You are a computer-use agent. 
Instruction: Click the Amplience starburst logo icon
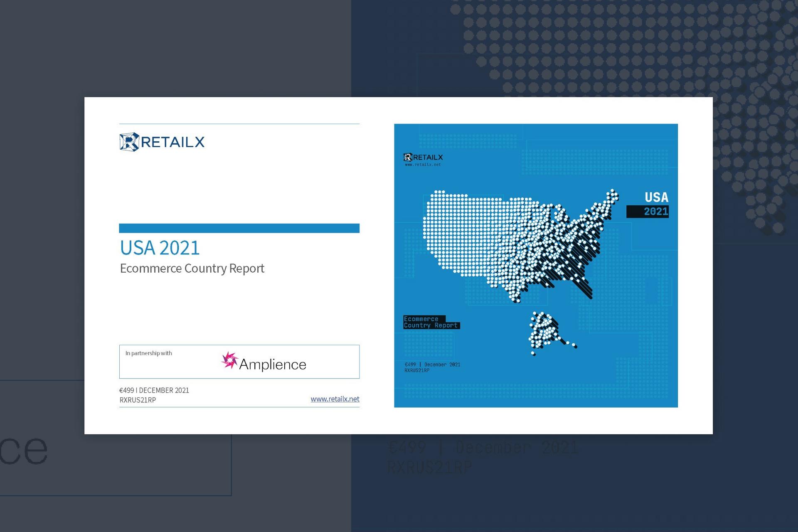pos(229,360)
